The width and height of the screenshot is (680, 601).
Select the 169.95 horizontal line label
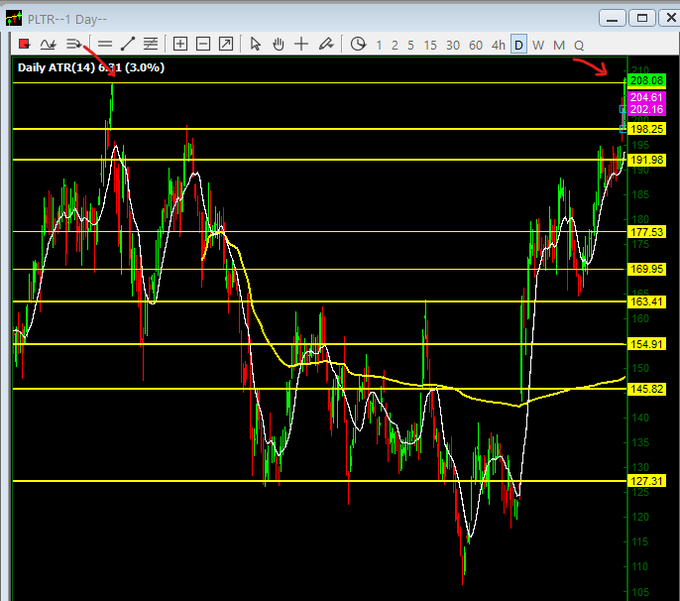[x=647, y=269]
